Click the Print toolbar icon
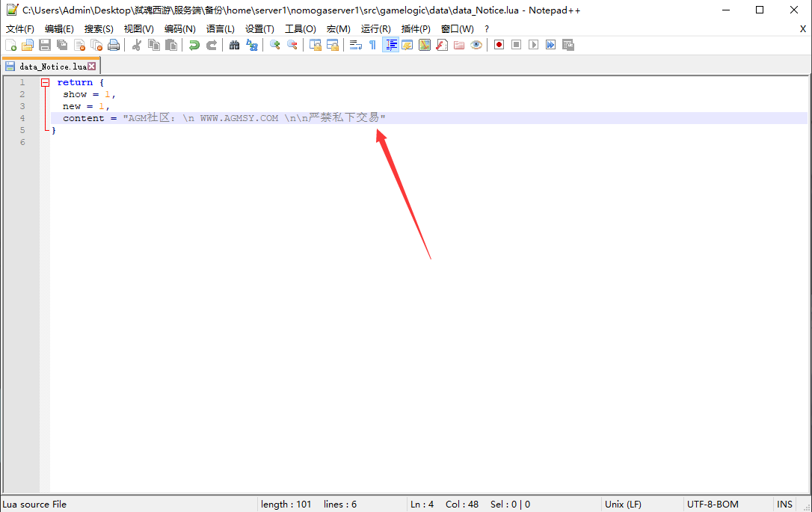This screenshot has width=812, height=512. point(114,45)
